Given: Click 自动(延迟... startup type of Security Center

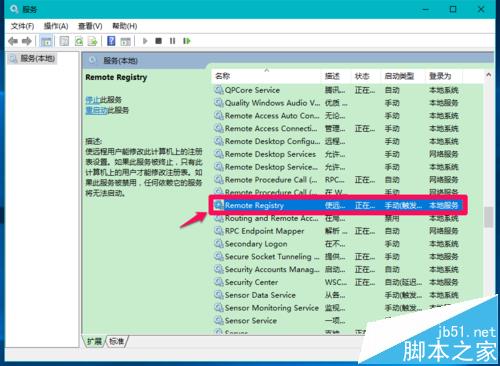Looking at the screenshot, I should (403, 283).
